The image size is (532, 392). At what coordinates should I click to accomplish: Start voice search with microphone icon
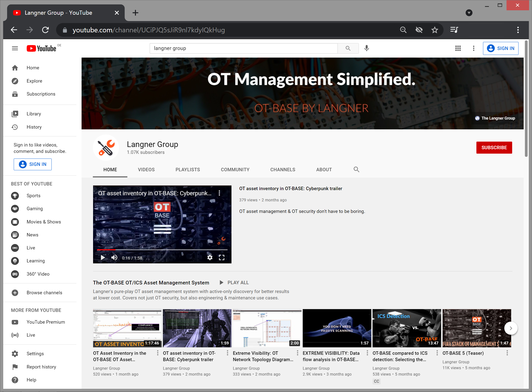click(x=366, y=48)
